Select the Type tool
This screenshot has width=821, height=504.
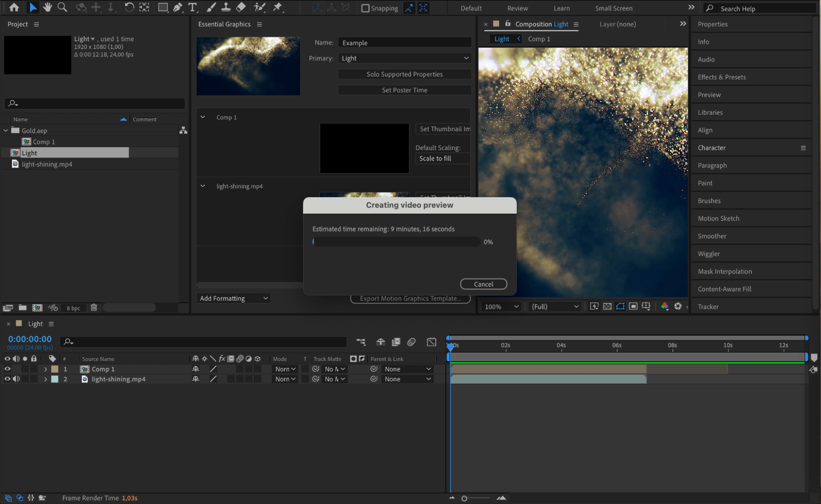192,7
